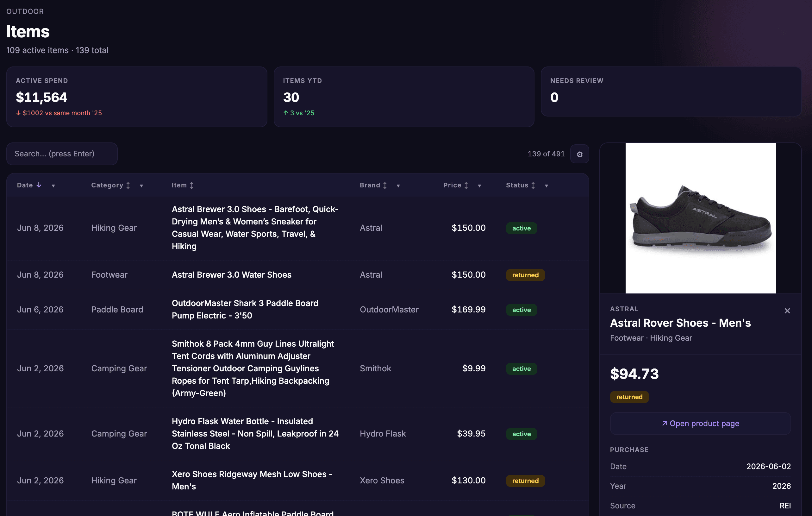Sort by Status column arrows
Screen dimensions: 812x516
pos(533,185)
